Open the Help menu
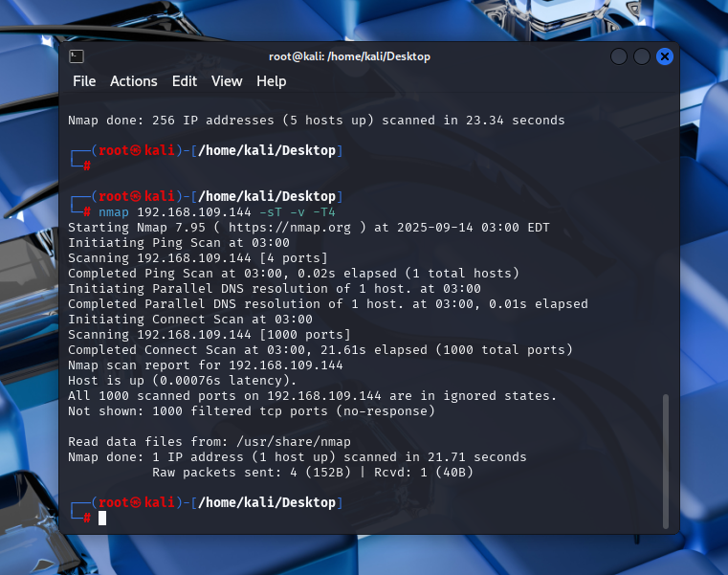The height and width of the screenshot is (575, 728). 272,81
